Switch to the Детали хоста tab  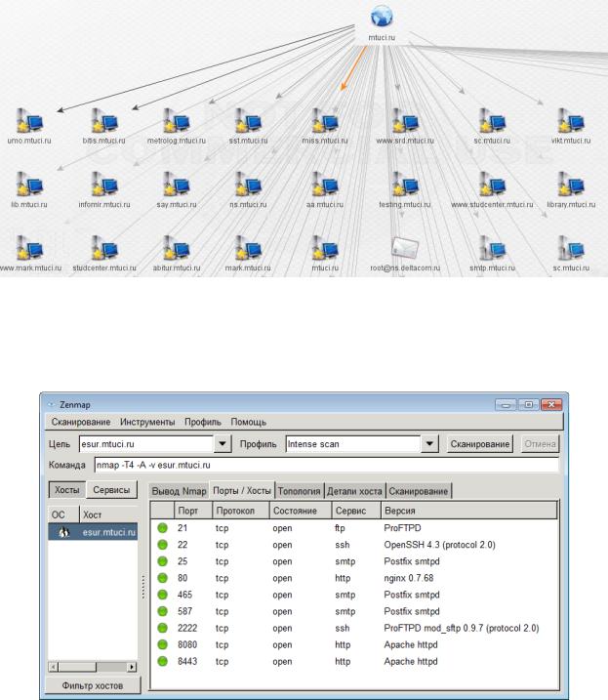(354, 491)
